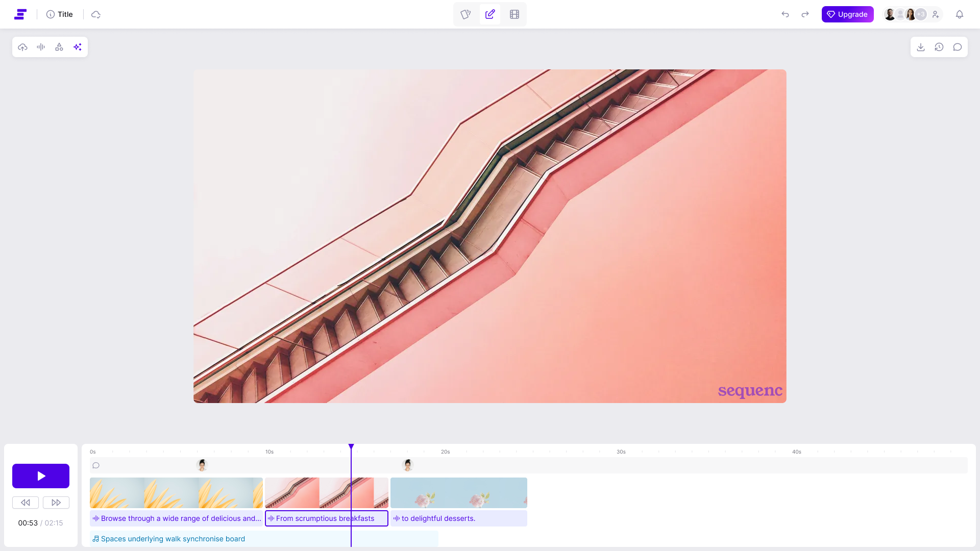
Task: View the version history
Action: pos(939,46)
